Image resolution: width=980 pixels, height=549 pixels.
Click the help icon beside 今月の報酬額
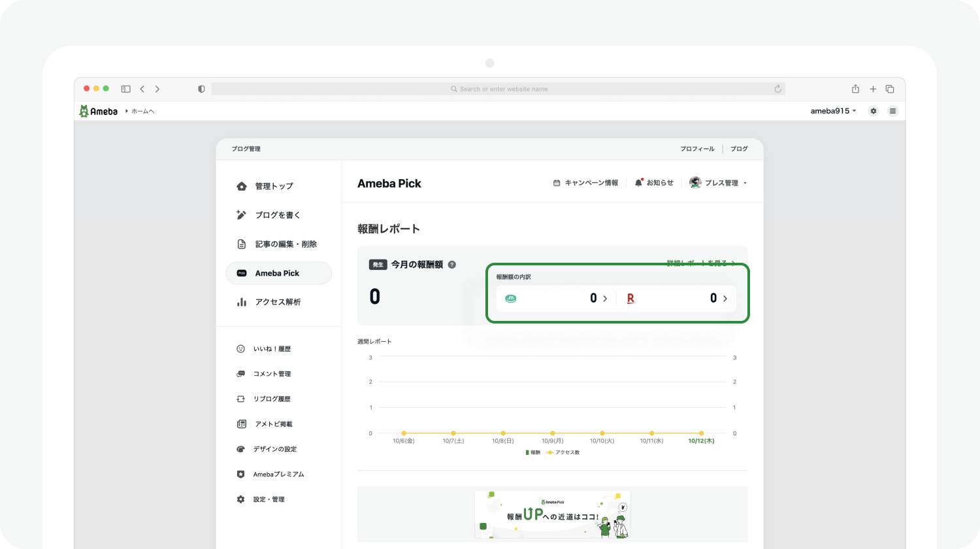(452, 265)
